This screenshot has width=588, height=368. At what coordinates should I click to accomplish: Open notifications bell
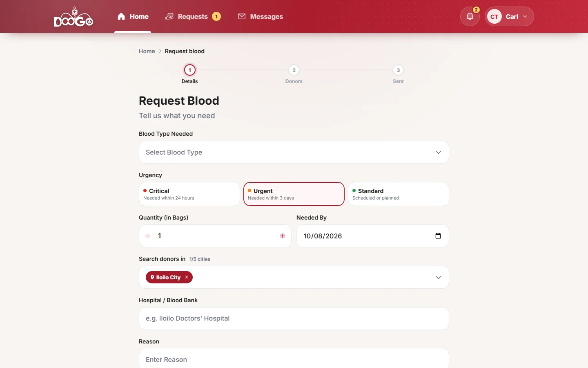tap(470, 16)
